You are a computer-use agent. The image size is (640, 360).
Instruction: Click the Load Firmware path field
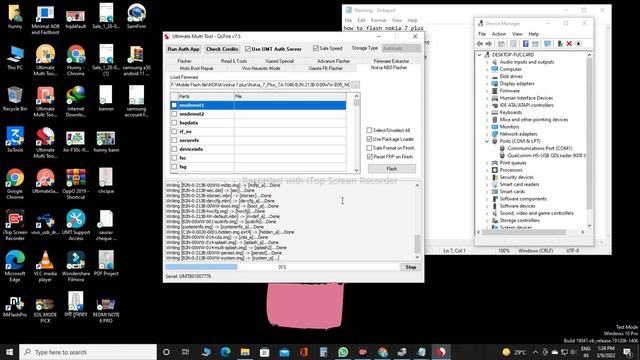tap(260, 85)
